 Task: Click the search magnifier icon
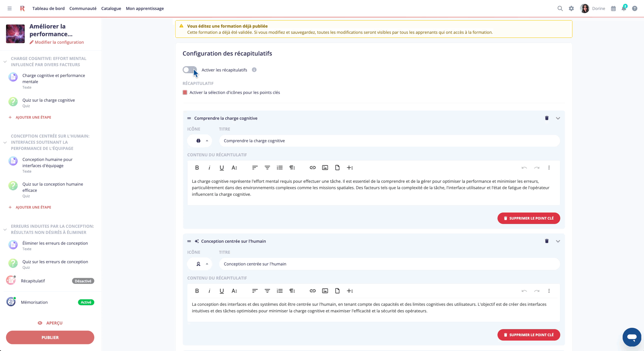click(560, 9)
